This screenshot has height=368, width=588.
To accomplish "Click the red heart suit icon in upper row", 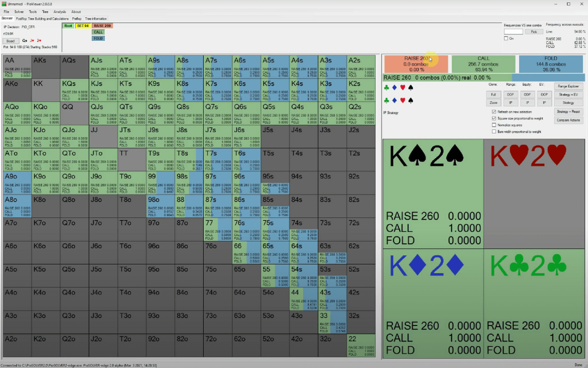I will pyautogui.click(x=402, y=88).
